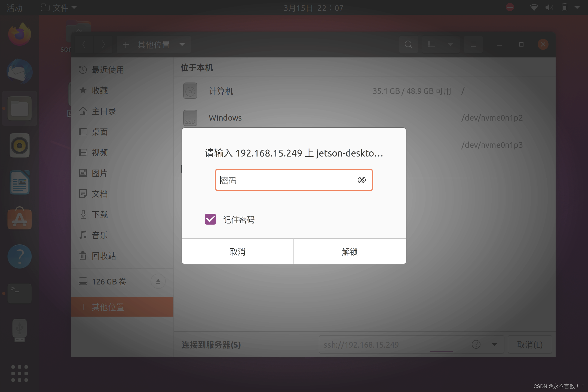The height and width of the screenshot is (392, 588).
Task: Open the Windows SSD partition row
Action: (x=365, y=118)
